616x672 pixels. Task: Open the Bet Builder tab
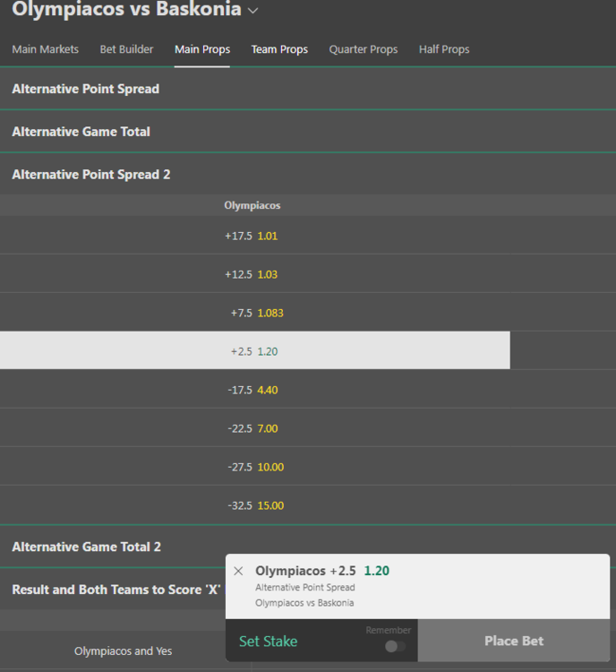point(126,49)
